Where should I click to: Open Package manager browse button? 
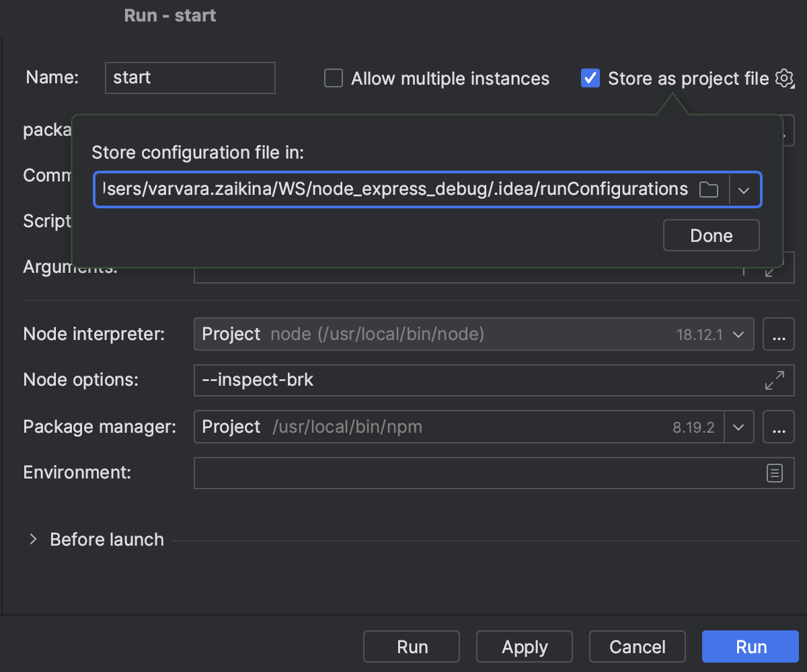pyautogui.click(x=779, y=427)
